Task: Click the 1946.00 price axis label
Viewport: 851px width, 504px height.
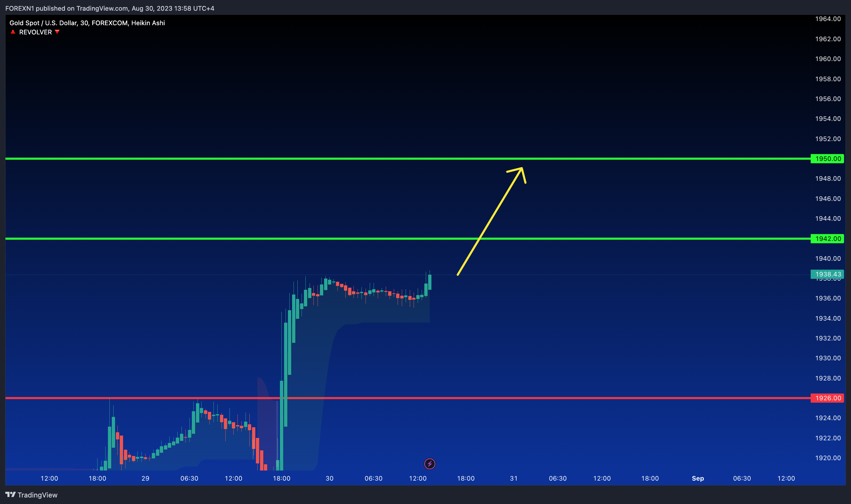Action: pyautogui.click(x=828, y=199)
